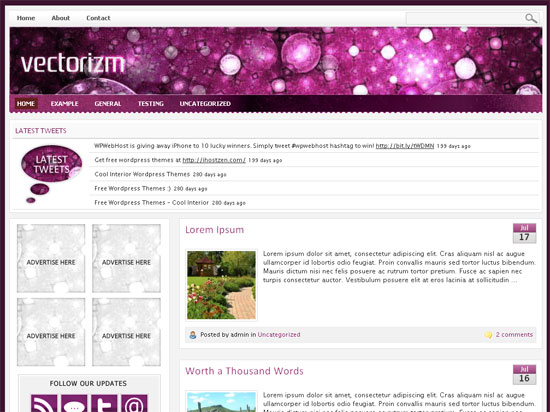Viewport: 550px width, 412px height.
Task: Select the UNCATEGORIZED category
Action: pos(205,103)
